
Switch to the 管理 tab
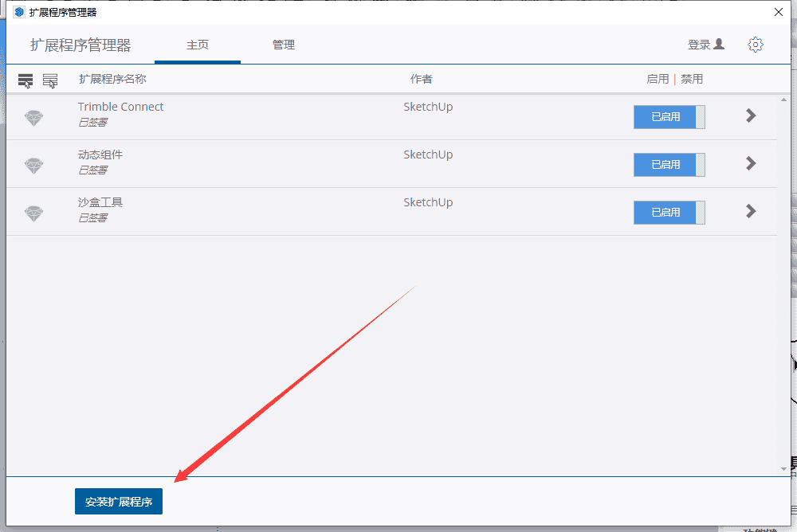[x=283, y=45]
